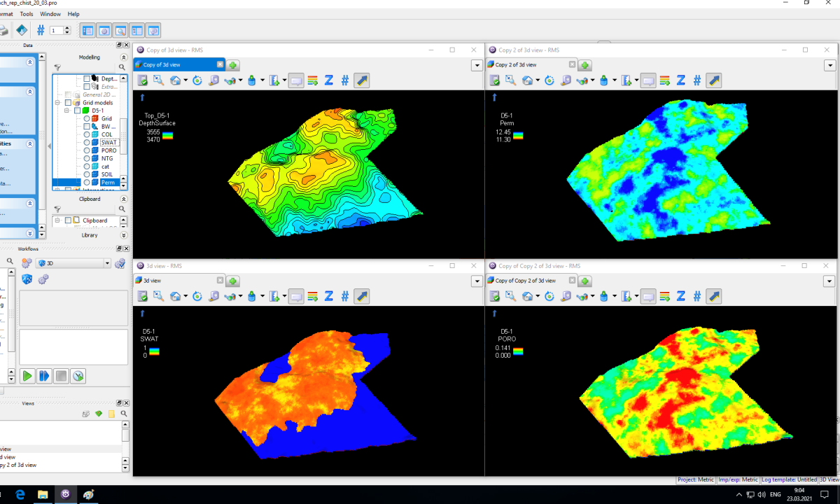Select the Perm parameter in the tree
Viewport: 840px width, 504px height.
click(x=108, y=183)
